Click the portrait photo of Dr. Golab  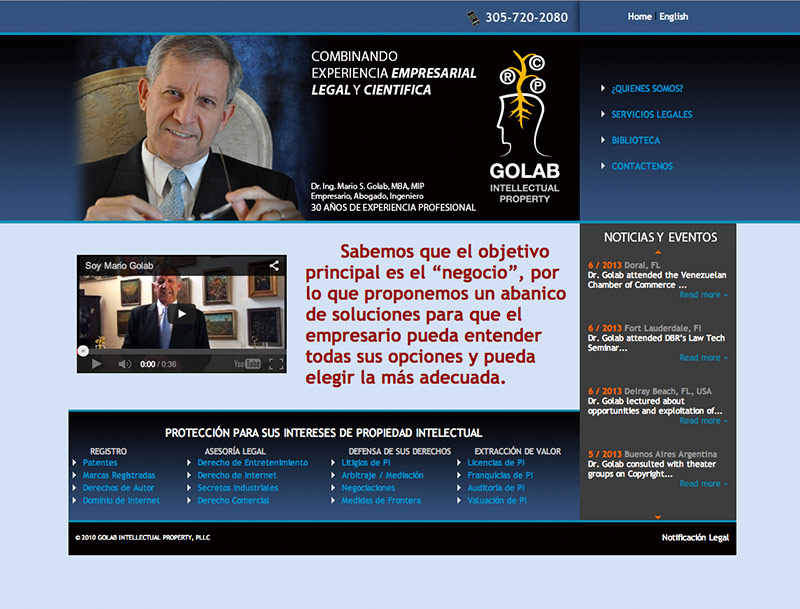pos(189,128)
